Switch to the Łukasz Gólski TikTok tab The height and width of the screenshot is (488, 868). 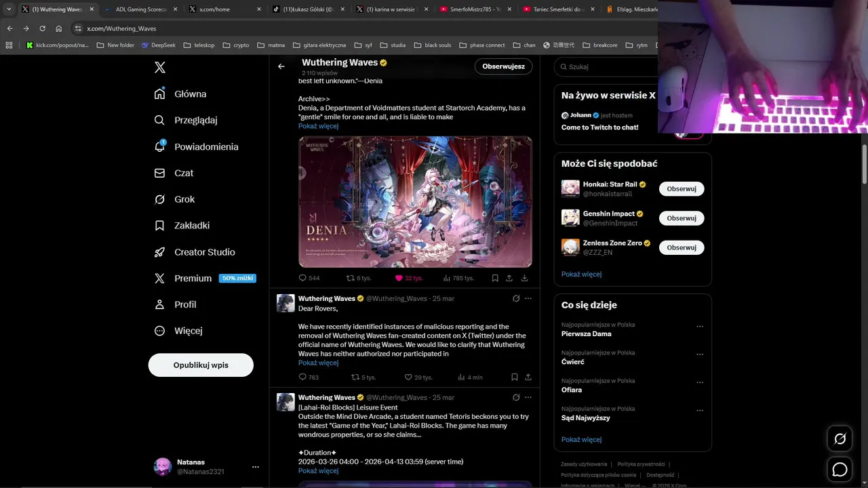[309, 9]
